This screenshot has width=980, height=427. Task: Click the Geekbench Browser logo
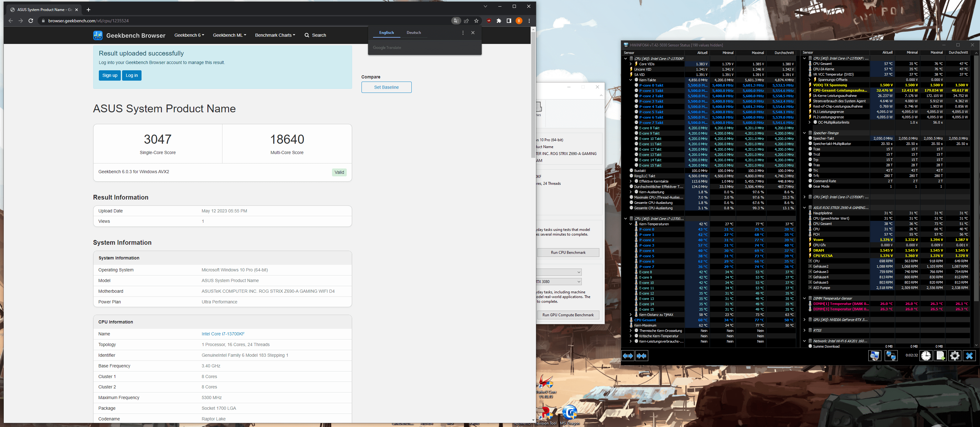[129, 35]
